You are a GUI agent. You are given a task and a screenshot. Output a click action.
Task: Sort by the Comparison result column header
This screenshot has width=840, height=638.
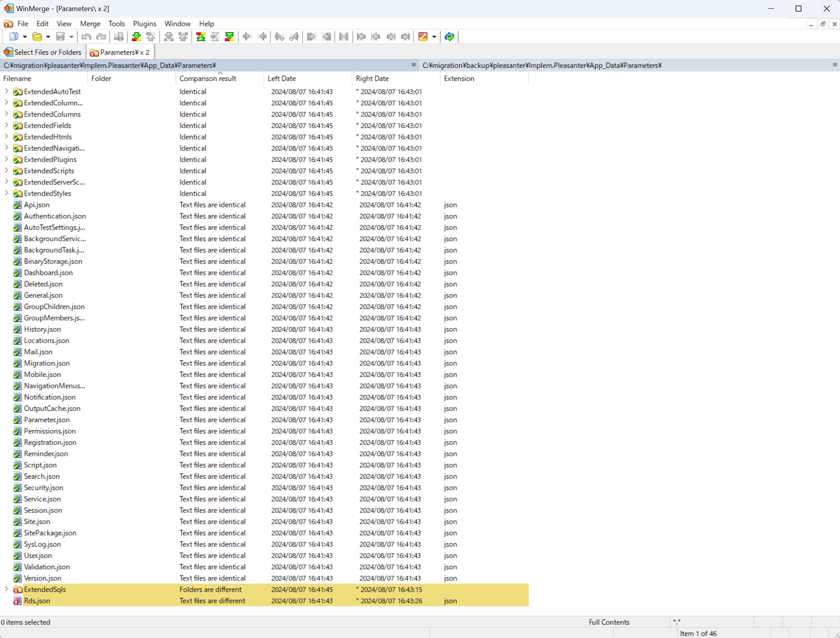point(220,78)
